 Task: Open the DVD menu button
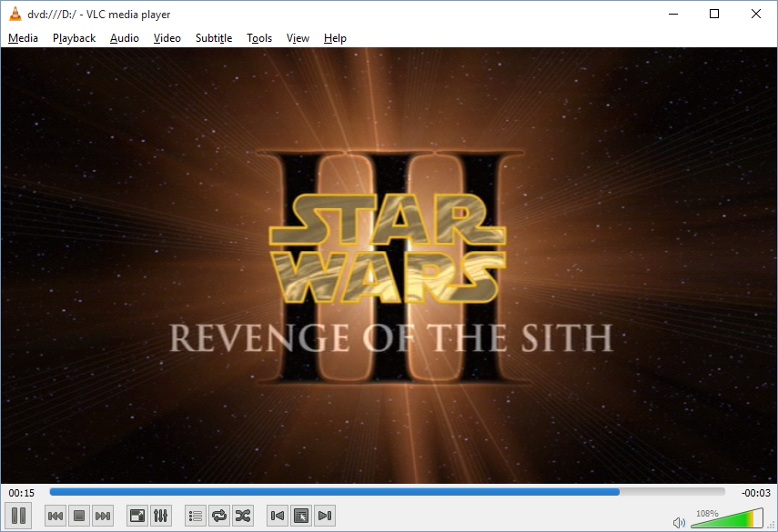tap(301, 517)
